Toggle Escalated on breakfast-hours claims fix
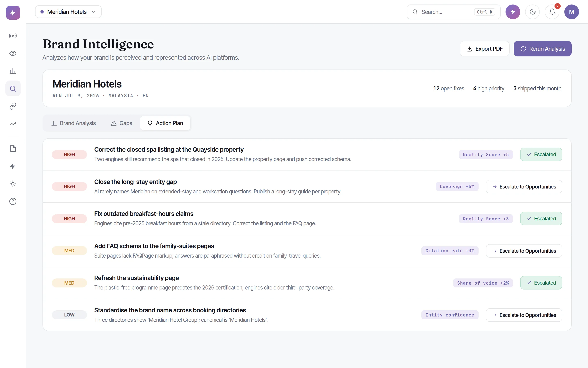Screen dimensions: 588x368 coord(541,219)
